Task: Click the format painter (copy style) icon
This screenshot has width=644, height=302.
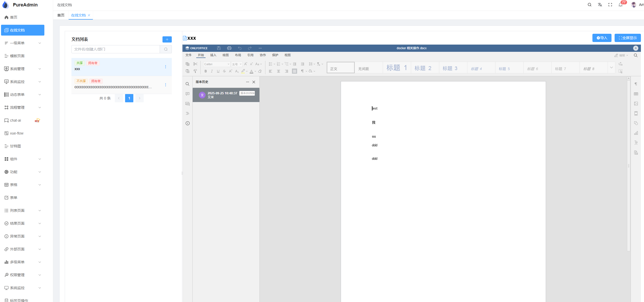Action: [195, 71]
